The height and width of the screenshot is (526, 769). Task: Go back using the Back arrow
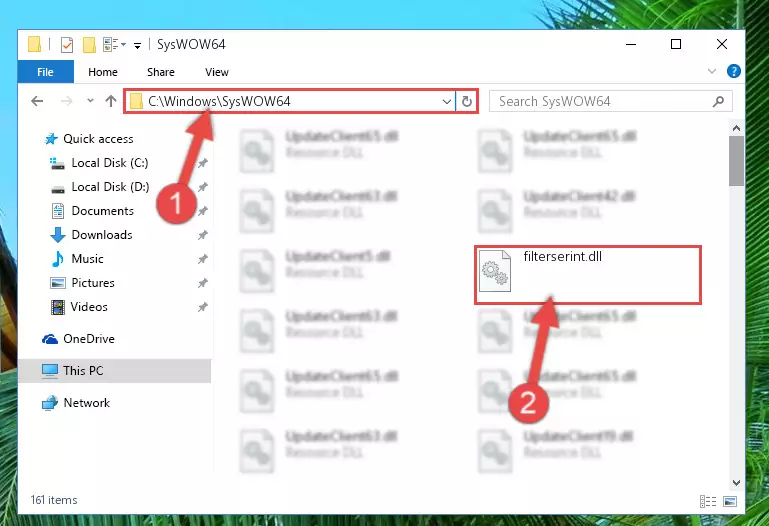point(37,101)
